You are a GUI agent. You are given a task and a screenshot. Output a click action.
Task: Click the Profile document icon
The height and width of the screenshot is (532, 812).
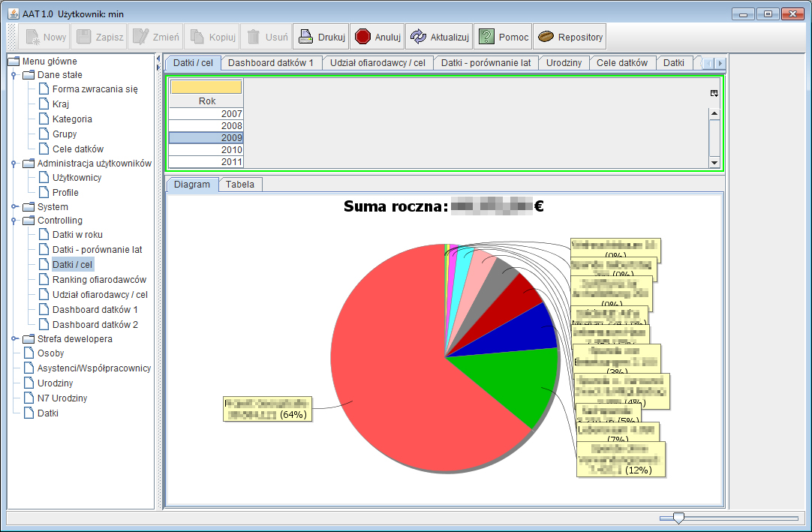click(x=44, y=193)
